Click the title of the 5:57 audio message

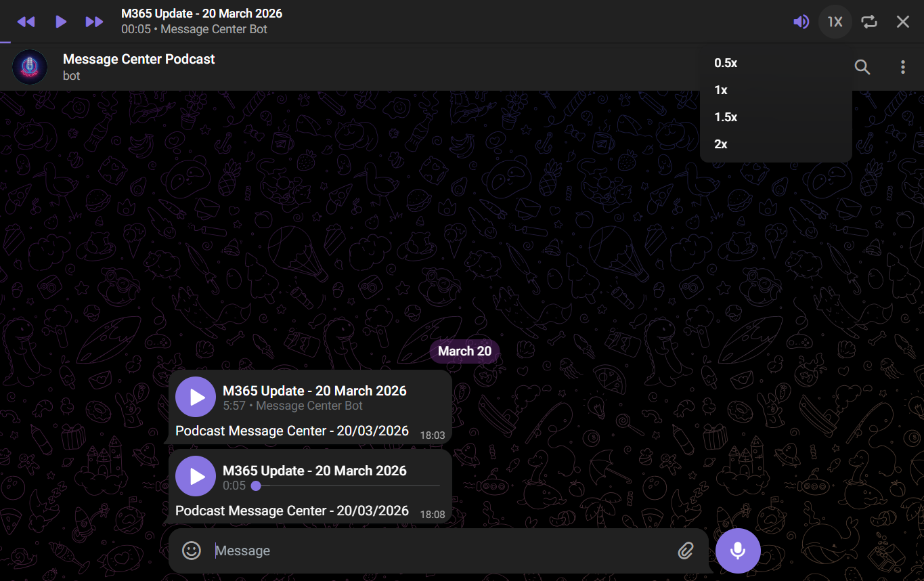[315, 391]
